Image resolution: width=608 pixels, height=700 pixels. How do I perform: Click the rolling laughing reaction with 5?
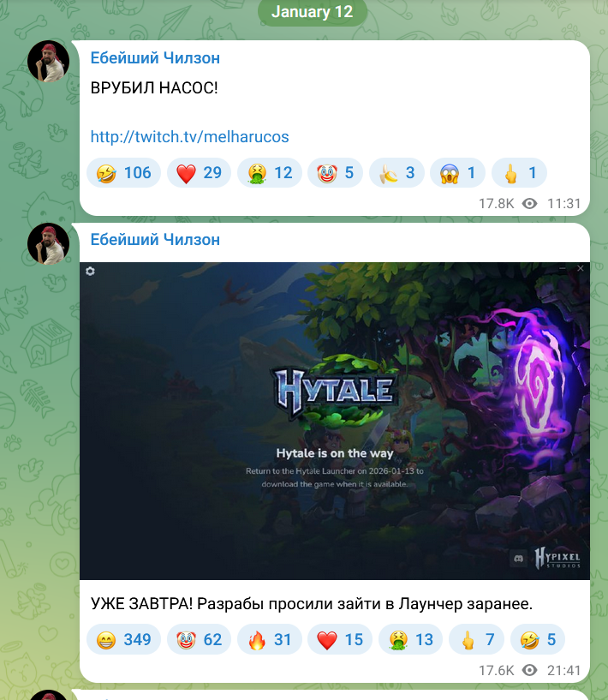click(x=538, y=639)
